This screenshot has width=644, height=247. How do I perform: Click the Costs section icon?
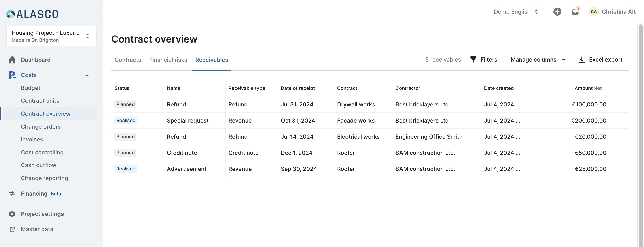12,75
